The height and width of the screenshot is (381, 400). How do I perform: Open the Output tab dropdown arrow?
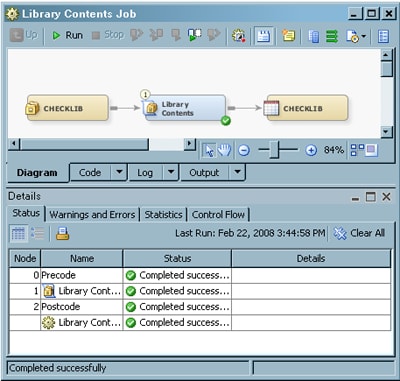pos(237,172)
